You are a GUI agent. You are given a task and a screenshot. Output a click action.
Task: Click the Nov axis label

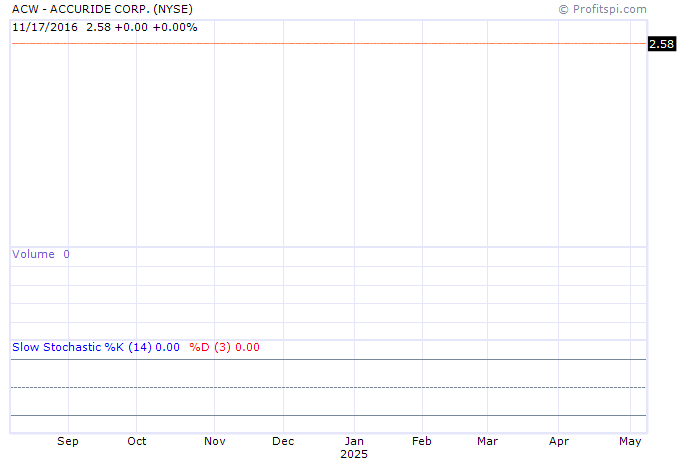tap(215, 441)
